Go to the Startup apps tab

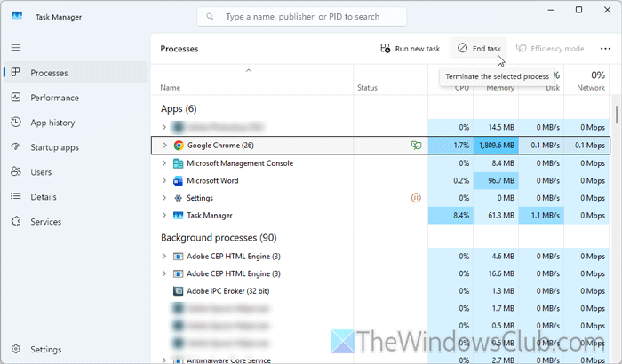coord(76,147)
